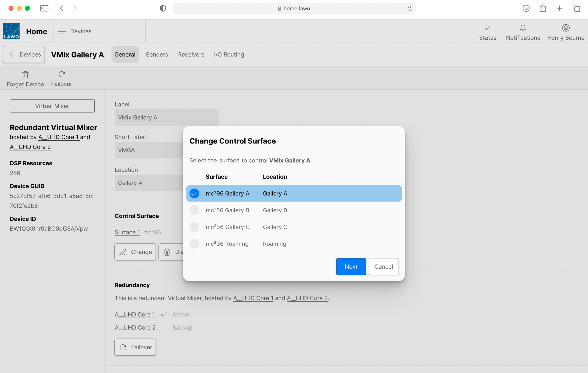588x373 pixels.
Task: Click the Location Gallery A field
Action: click(x=149, y=183)
